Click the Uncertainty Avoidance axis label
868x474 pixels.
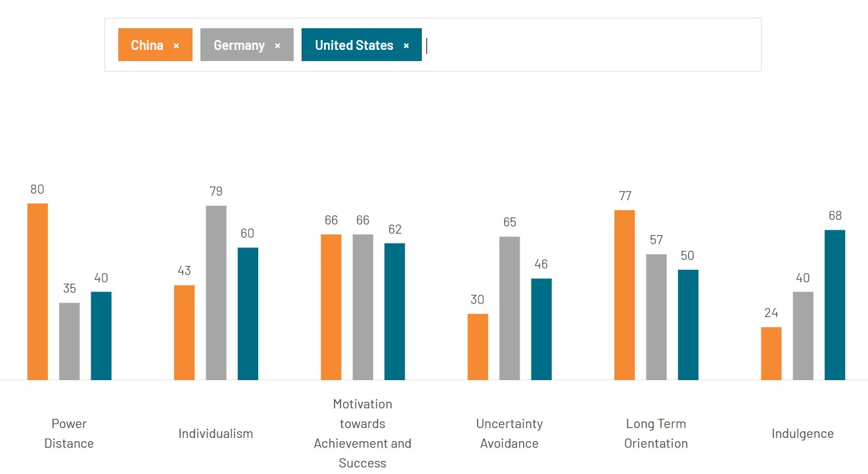pos(509,433)
